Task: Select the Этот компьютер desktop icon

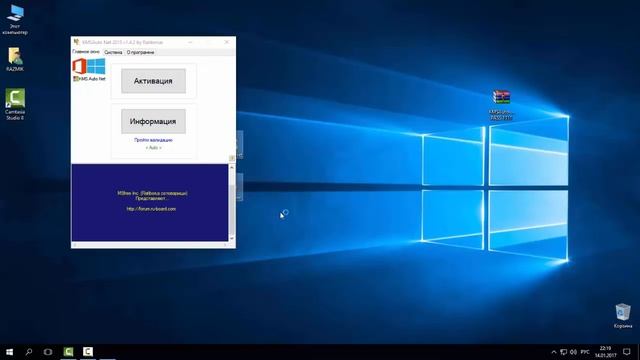Action: [x=15, y=19]
